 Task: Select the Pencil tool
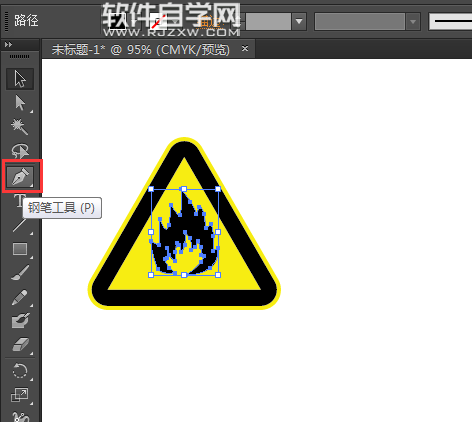(20, 297)
